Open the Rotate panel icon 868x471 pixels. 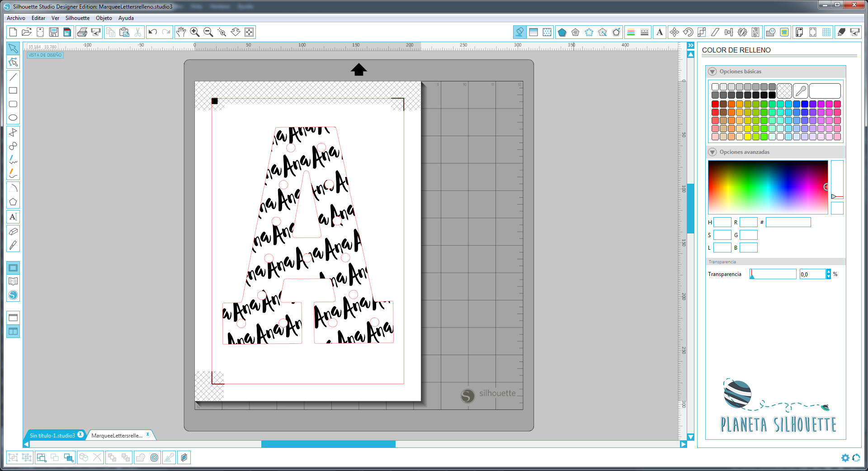pos(688,32)
